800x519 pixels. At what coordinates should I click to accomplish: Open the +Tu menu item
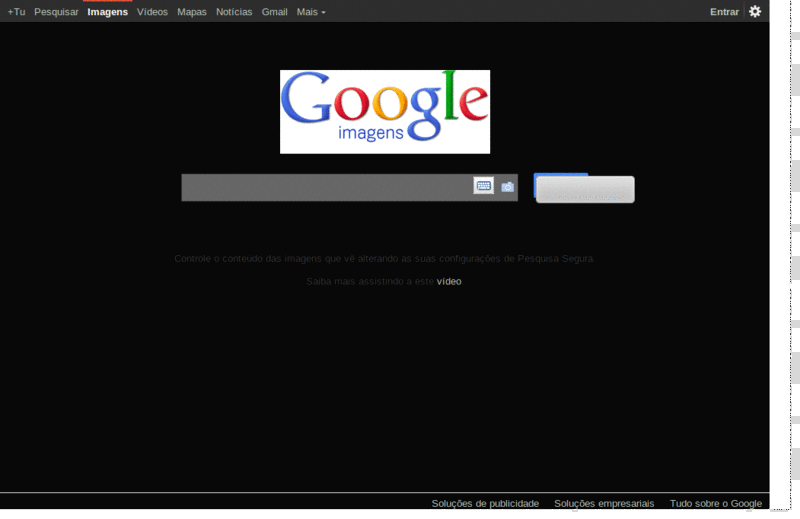(x=16, y=12)
